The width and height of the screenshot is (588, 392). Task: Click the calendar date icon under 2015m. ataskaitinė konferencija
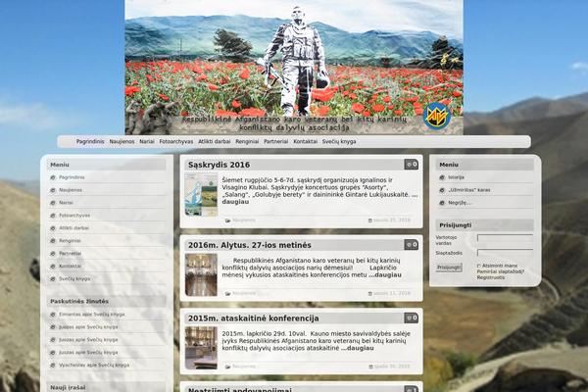pos(370,367)
